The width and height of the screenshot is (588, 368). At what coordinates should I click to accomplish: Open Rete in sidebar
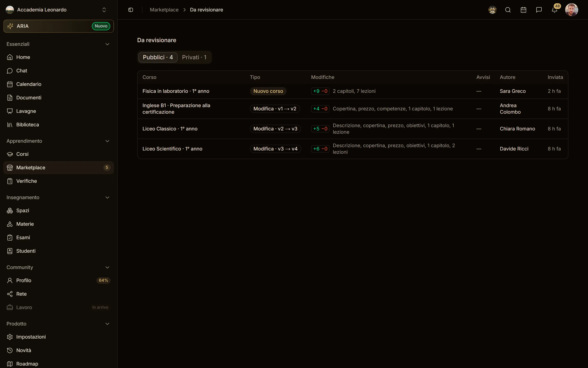59,294
